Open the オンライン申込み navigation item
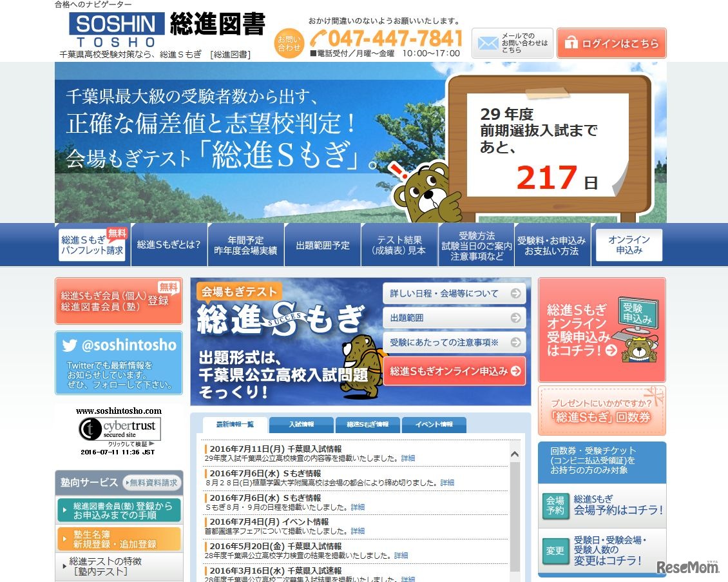The width and height of the screenshot is (728, 582). [627, 244]
